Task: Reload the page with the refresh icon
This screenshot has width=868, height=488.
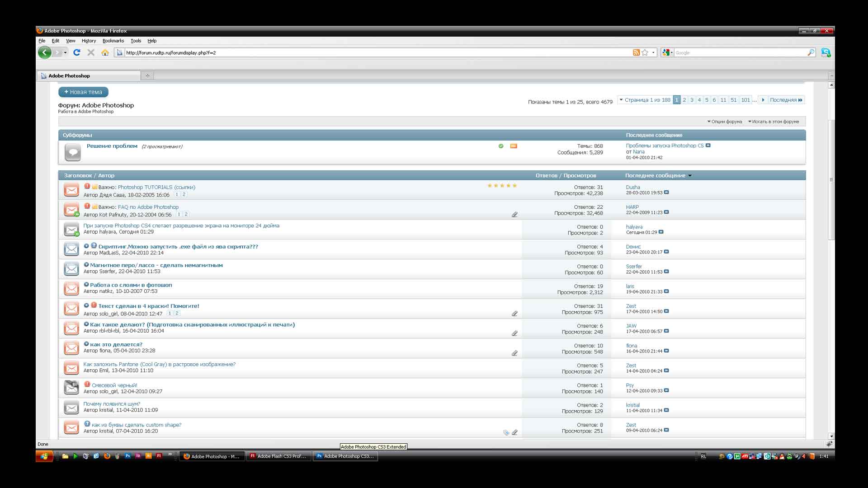Action: [77, 52]
